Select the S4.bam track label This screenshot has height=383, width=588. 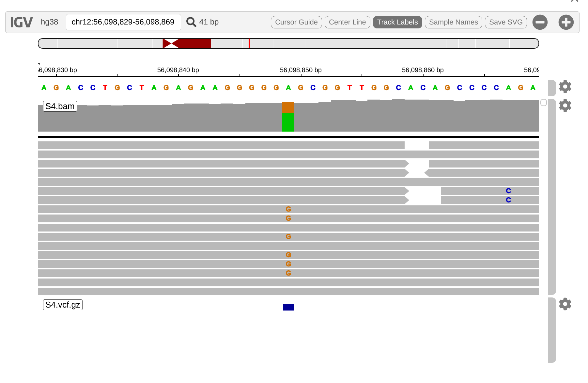point(60,106)
